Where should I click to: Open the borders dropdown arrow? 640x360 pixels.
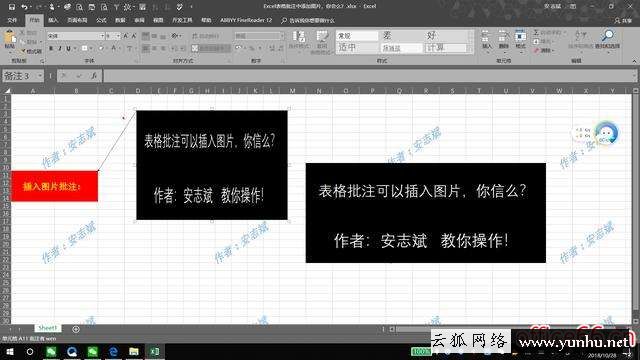[x=91, y=49]
